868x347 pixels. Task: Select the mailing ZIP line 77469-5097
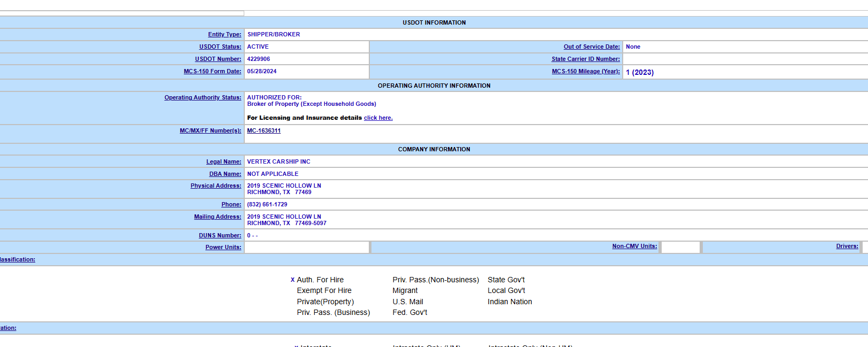pyautogui.click(x=286, y=223)
